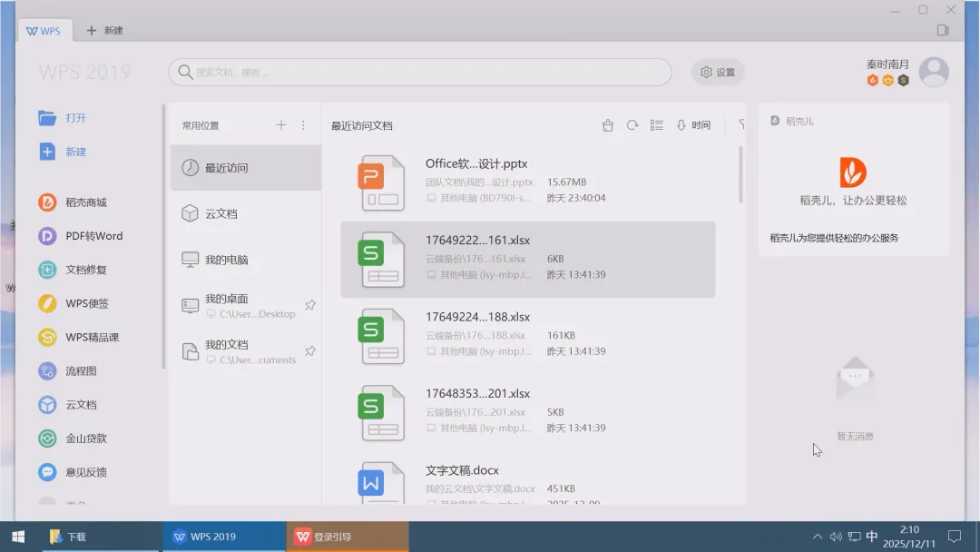Open the 常用位置 more options menu
This screenshot has height=552, width=980.
pyautogui.click(x=303, y=125)
